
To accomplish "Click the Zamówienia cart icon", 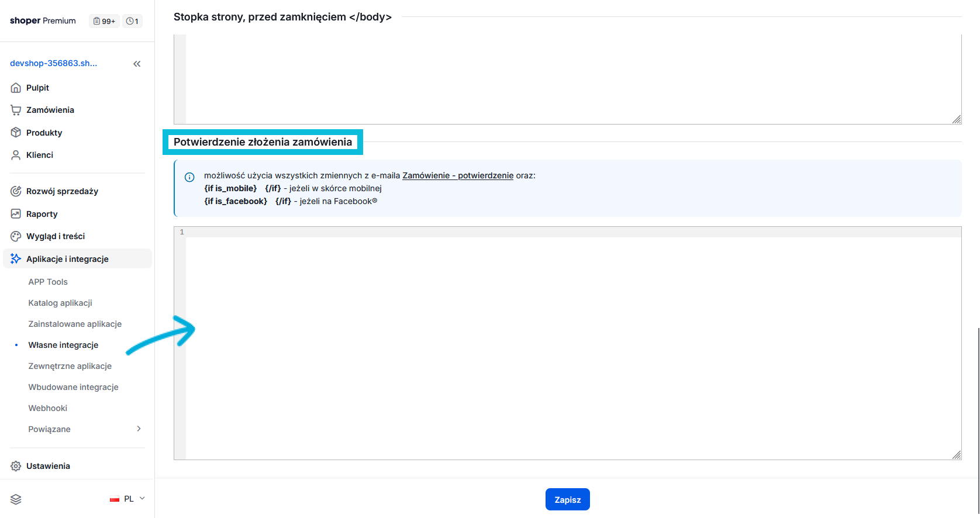I will pyautogui.click(x=16, y=110).
